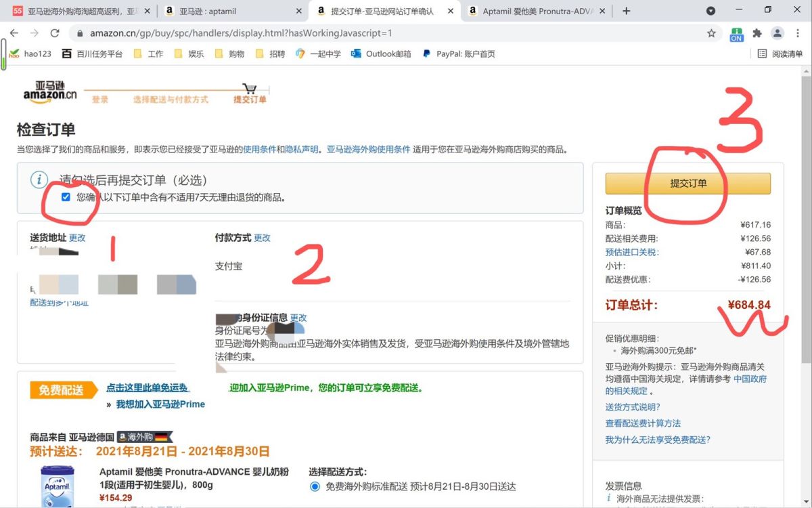The height and width of the screenshot is (508, 812).
Task: Open the 一起中学 bookmark
Action: (318, 54)
